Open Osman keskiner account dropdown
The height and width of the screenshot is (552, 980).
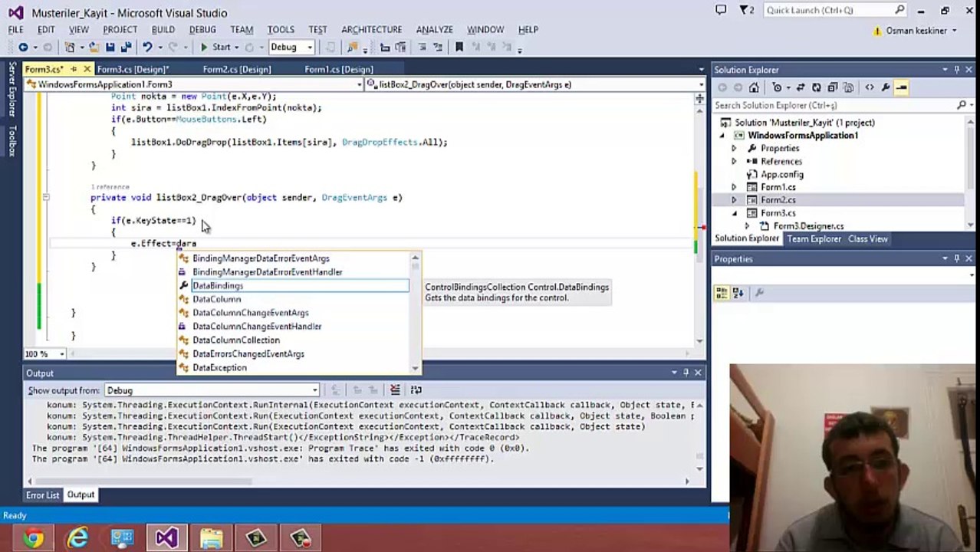[x=922, y=31]
